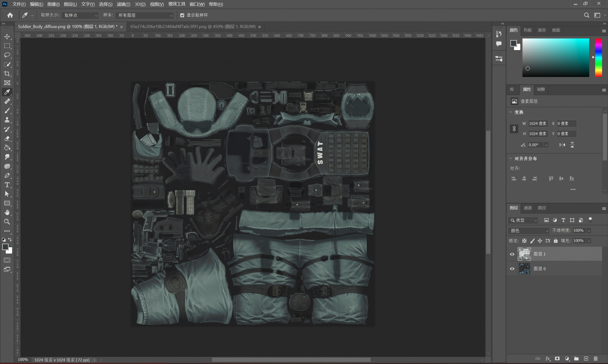Select the Horizontal Type tool
Image resolution: width=608 pixels, height=364 pixels.
[7, 185]
